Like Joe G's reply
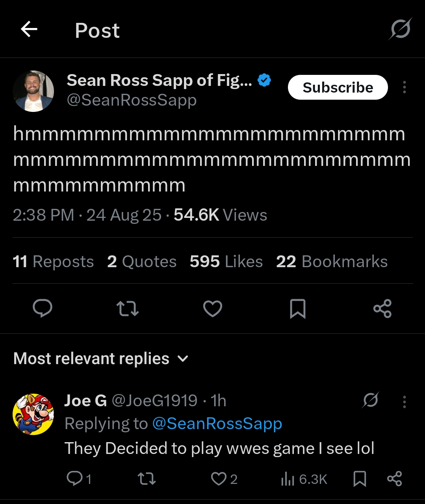The width and height of the screenshot is (425, 504). point(219,479)
